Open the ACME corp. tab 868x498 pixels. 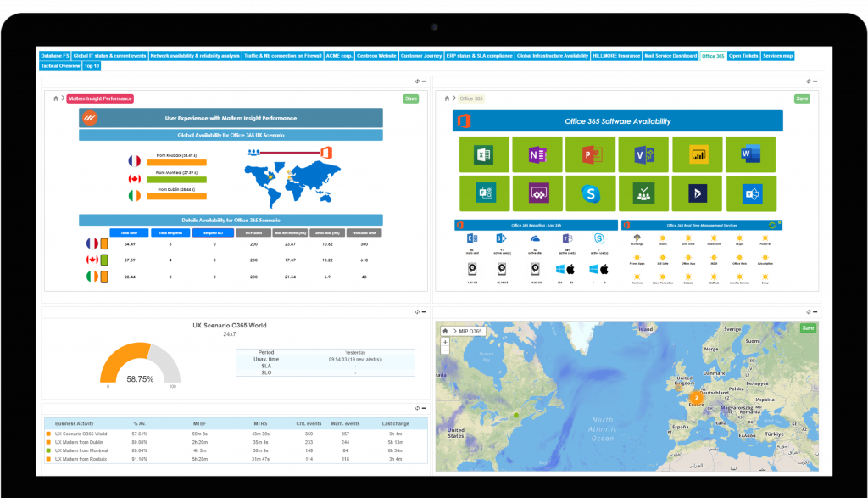[339, 56]
